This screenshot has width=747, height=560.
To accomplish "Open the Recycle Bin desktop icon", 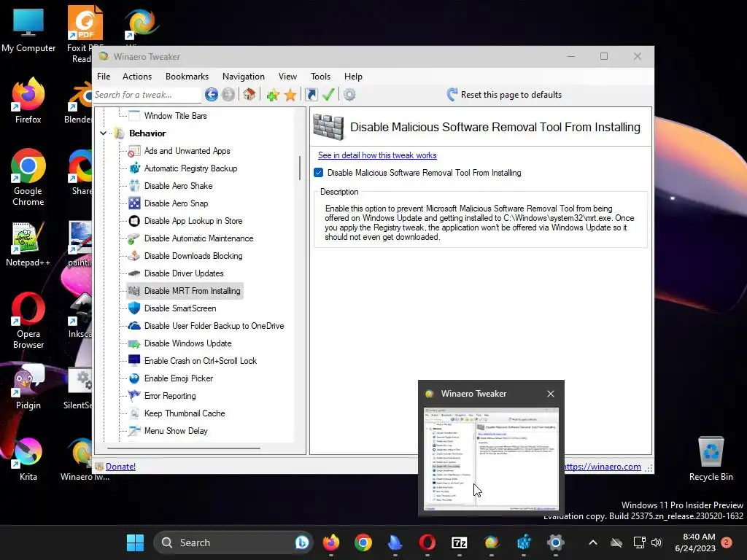I will tap(711, 459).
